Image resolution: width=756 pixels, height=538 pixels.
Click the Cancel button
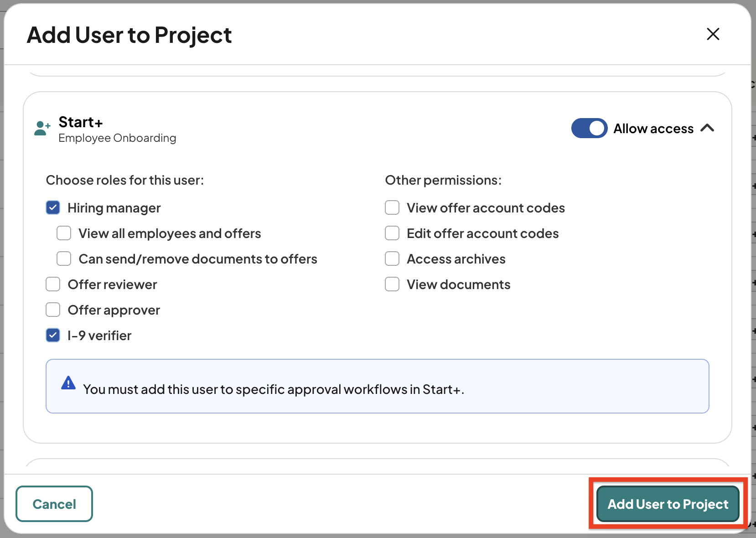[54, 504]
